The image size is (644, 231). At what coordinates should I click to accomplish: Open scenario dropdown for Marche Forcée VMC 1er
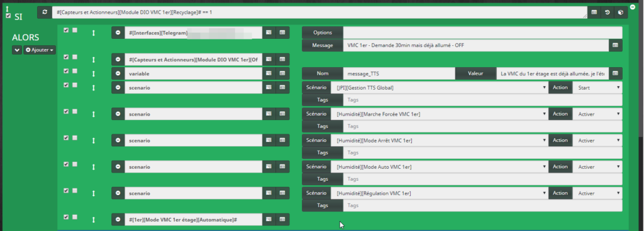tap(440, 114)
